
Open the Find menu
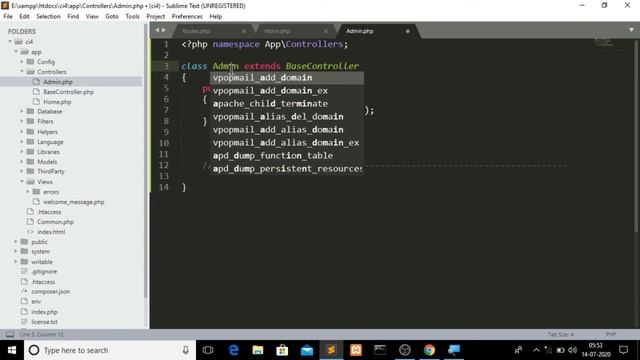coord(73,16)
